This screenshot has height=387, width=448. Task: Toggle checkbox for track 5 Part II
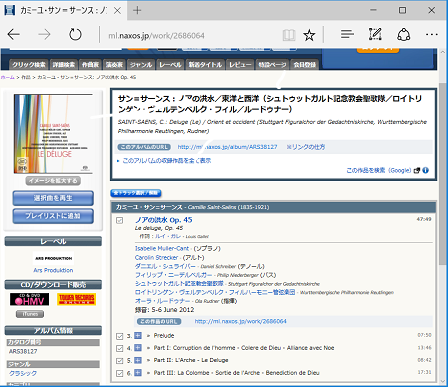tap(120, 361)
